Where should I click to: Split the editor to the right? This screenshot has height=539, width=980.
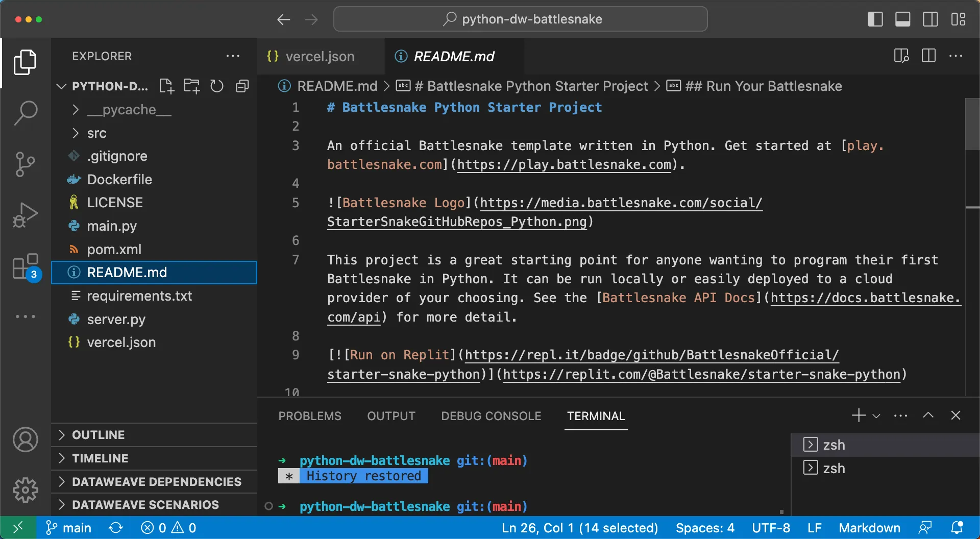[928, 56]
